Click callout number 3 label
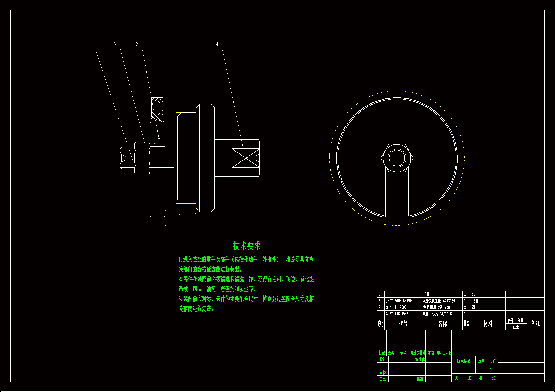The width and height of the screenshot is (555, 392). (137, 44)
